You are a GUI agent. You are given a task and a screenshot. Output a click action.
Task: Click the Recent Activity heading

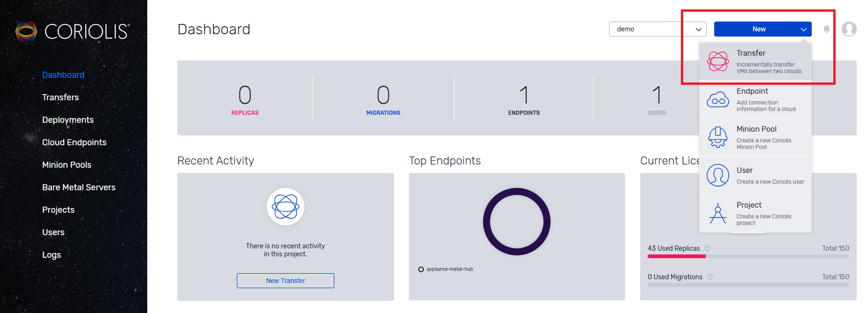(216, 161)
